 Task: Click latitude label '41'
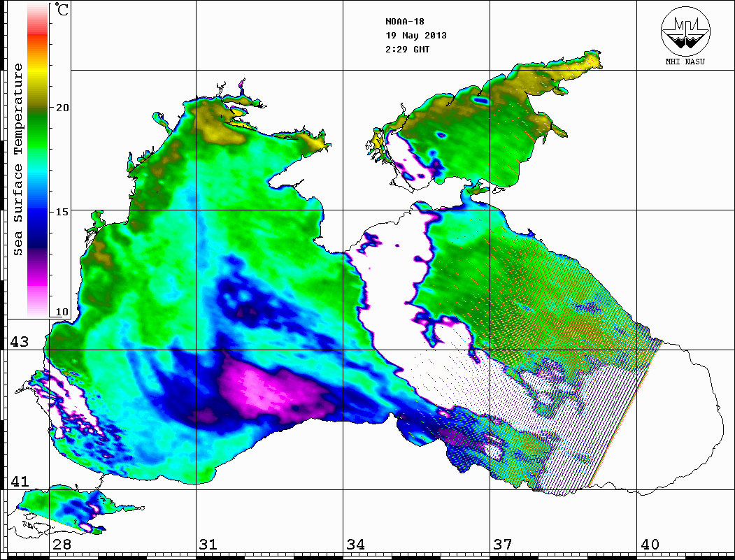point(20,482)
